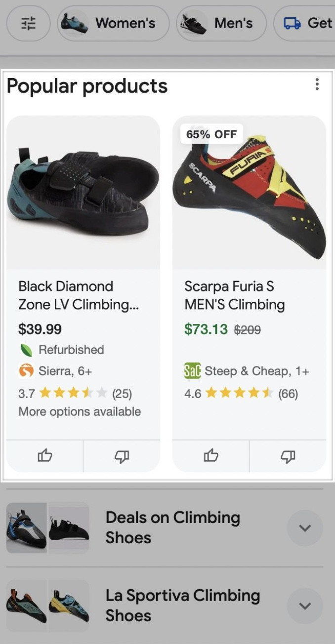Open the filter settings icon
This screenshot has width=335, height=644.
pyautogui.click(x=29, y=23)
